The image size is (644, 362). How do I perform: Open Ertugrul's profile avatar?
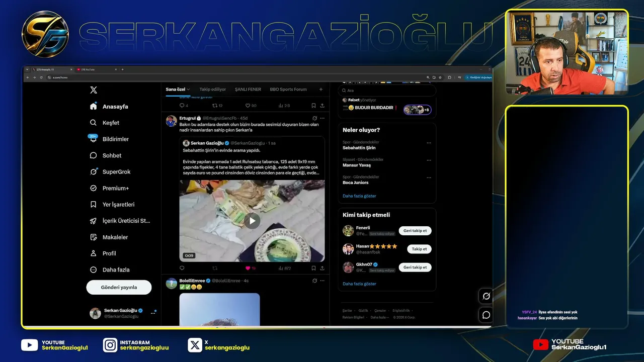(172, 121)
